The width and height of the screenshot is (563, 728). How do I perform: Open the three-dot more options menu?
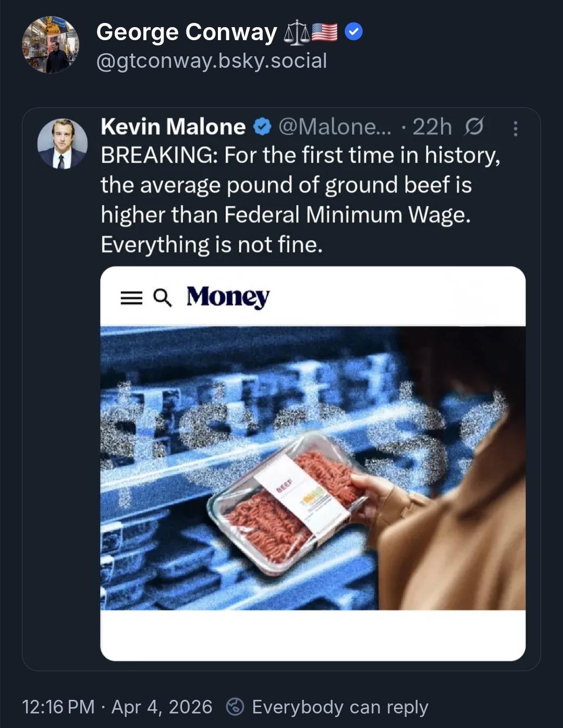[515, 128]
